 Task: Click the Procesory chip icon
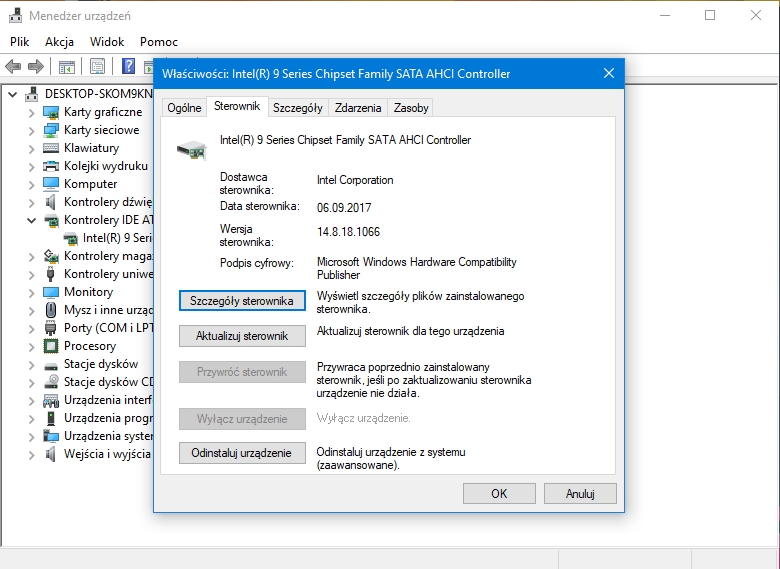click(51, 346)
